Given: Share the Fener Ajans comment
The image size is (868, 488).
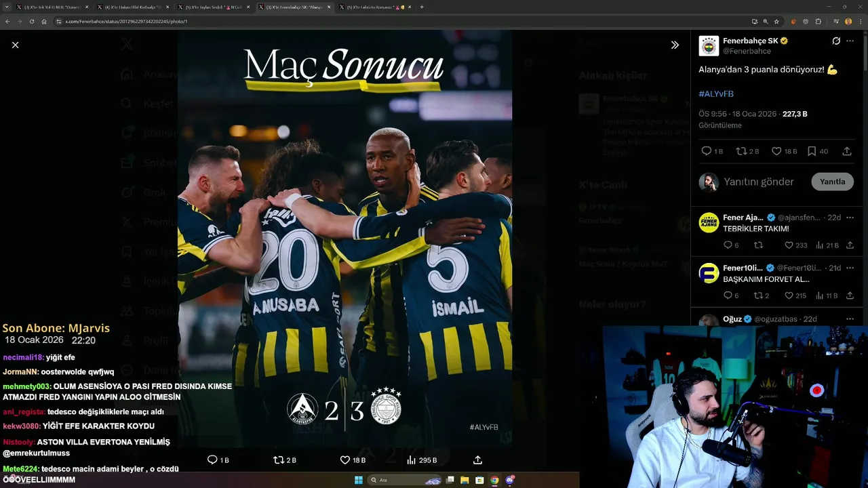Looking at the screenshot, I should [x=850, y=245].
